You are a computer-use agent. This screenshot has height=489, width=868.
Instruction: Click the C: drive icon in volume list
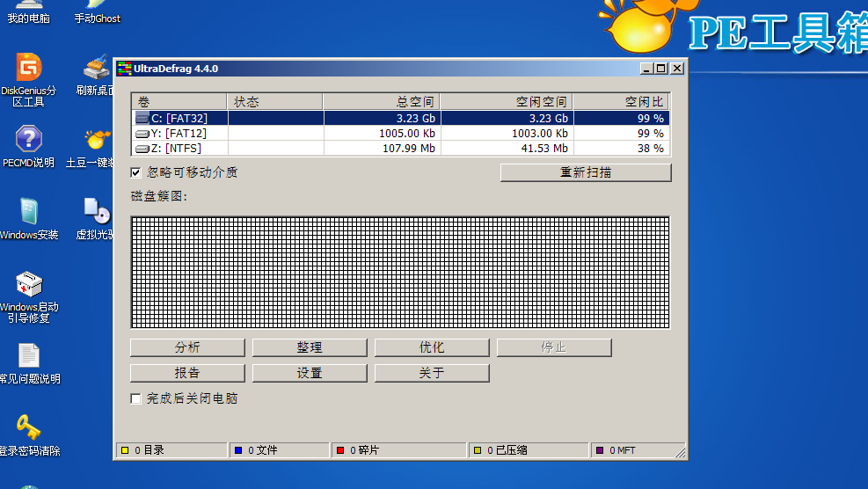pyautogui.click(x=142, y=119)
